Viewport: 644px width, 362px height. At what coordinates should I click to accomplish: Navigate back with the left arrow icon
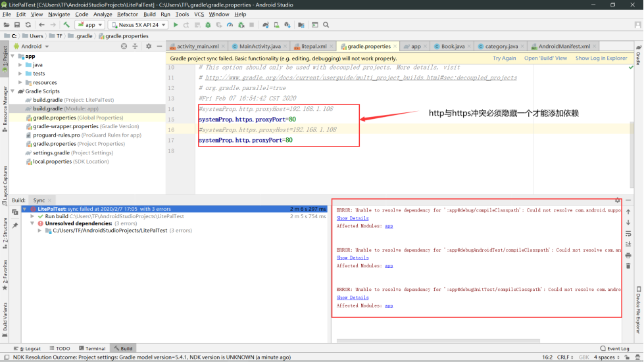41,25
